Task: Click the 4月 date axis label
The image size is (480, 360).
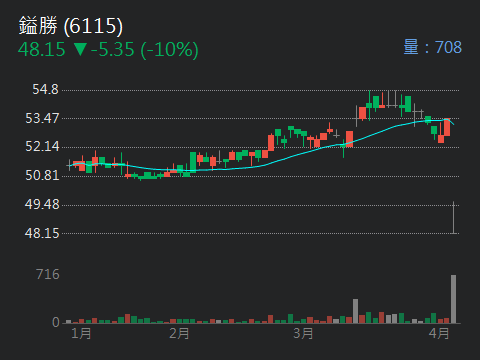Action: (439, 333)
